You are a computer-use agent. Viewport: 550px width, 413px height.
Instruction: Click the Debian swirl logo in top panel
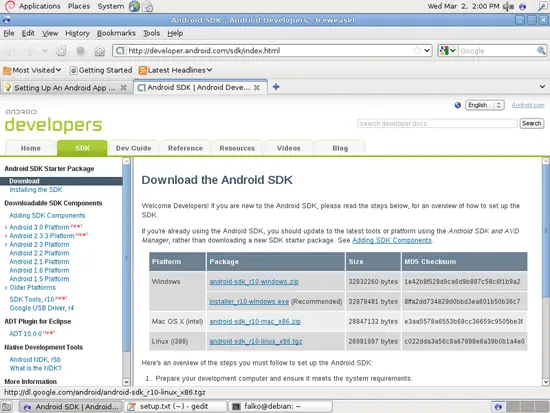click(x=9, y=6)
